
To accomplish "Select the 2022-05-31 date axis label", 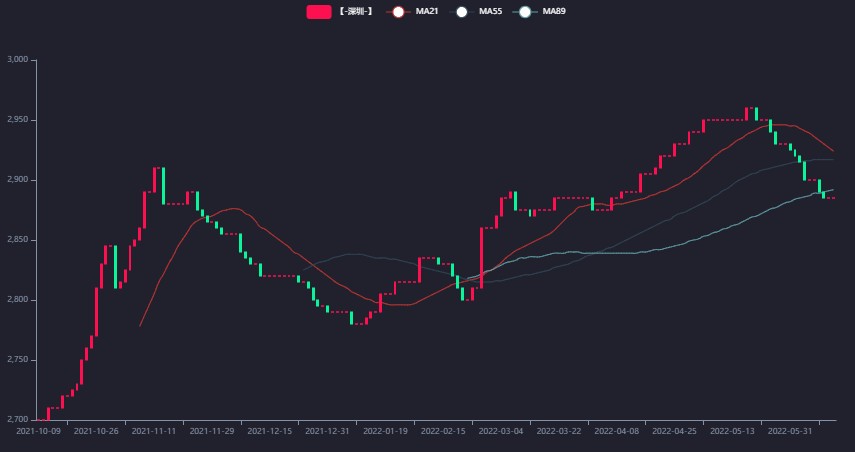I will click(788, 432).
